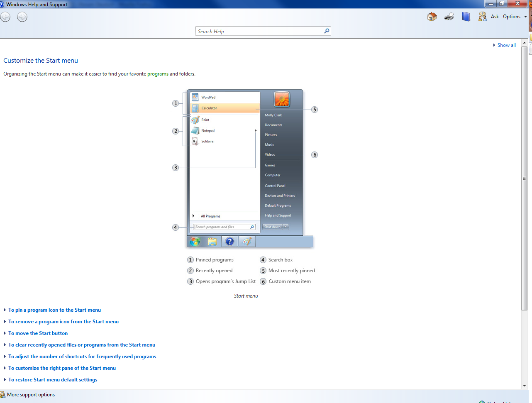Expand 'To customize the right pane of the Start menu'
The height and width of the screenshot is (403, 532).
click(62, 368)
